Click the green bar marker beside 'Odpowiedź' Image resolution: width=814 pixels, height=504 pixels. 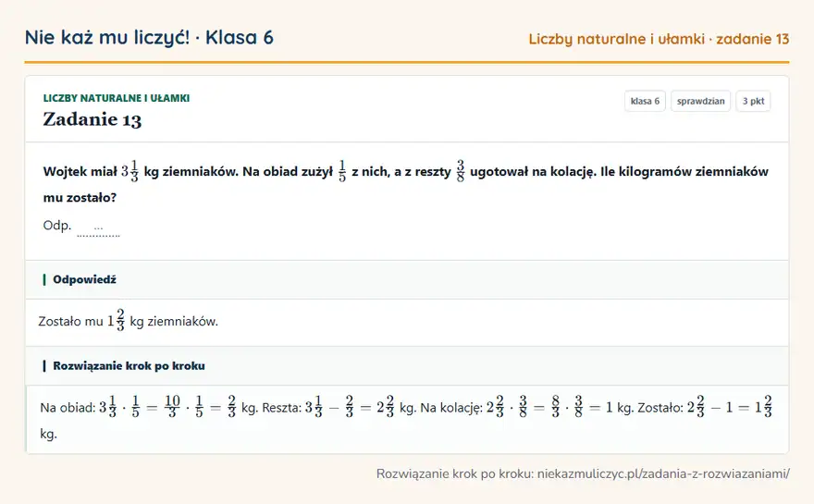pyautogui.click(x=44, y=280)
